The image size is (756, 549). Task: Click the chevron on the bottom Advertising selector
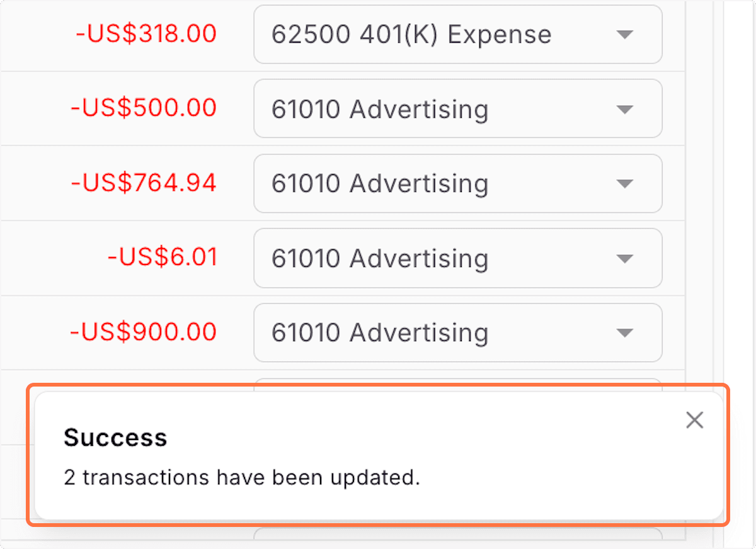point(624,332)
